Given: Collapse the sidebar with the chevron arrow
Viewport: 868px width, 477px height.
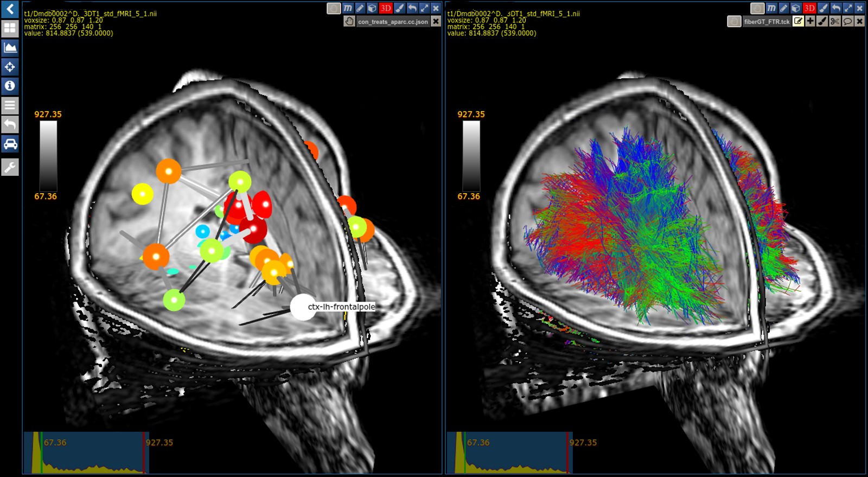Looking at the screenshot, I should (10, 9).
